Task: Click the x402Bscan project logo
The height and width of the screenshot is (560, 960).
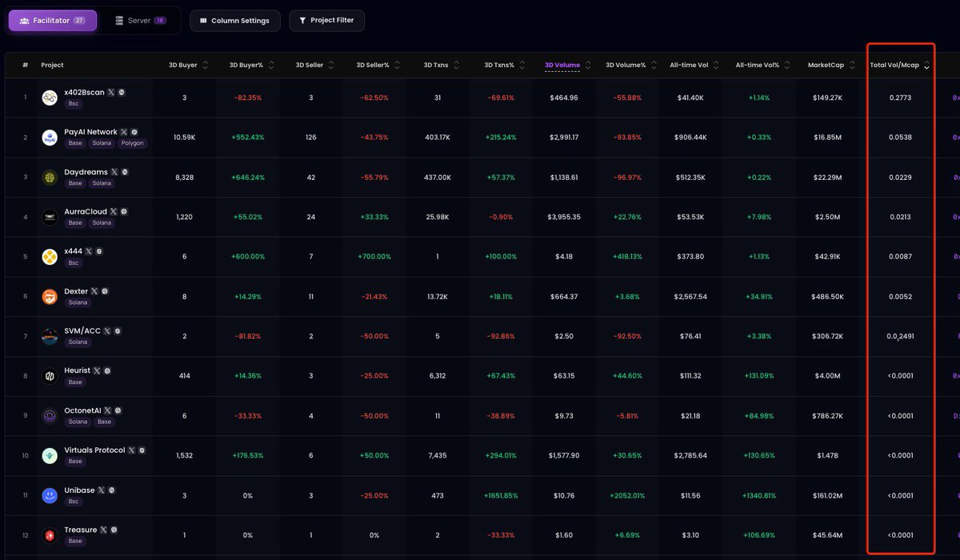Action: coord(50,98)
